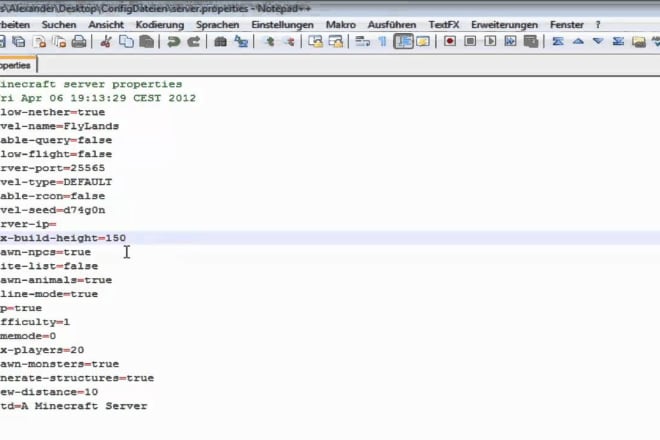
Task: Click the Save All toolbar icon
Action: (x=19, y=42)
